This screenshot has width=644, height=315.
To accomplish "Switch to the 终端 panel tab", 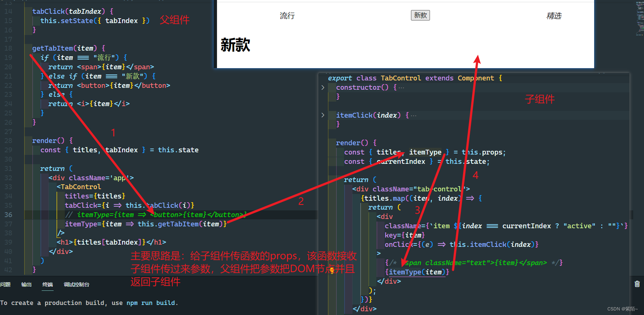I will point(48,284).
